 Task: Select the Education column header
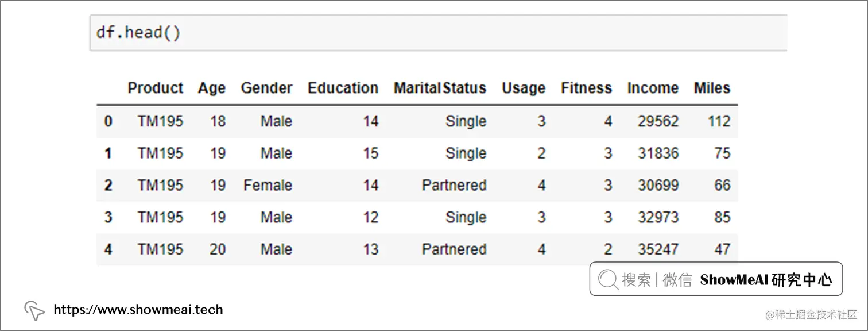[343, 88]
